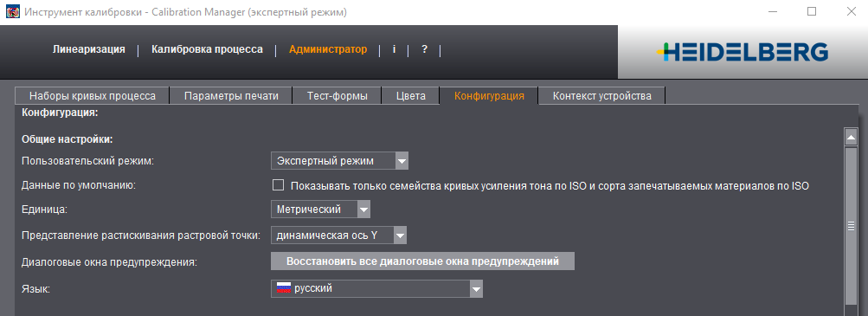The image size is (868, 316).
Task: Open the "?" help menu item
Action: click(x=424, y=49)
